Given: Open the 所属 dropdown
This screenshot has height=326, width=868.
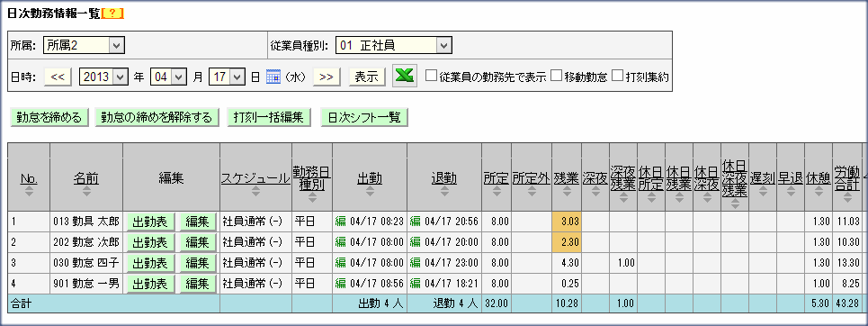Looking at the screenshot, I should 85,45.
